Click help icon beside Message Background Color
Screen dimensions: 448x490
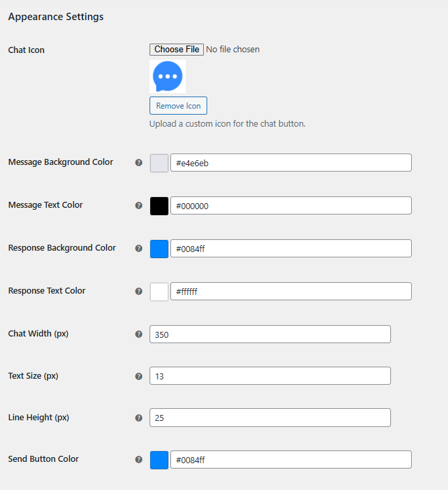(139, 162)
